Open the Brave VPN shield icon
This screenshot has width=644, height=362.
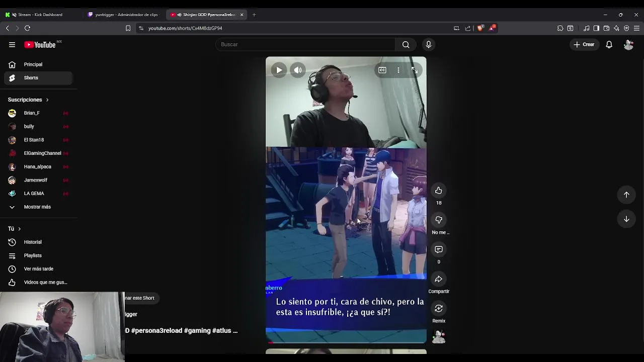626,28
